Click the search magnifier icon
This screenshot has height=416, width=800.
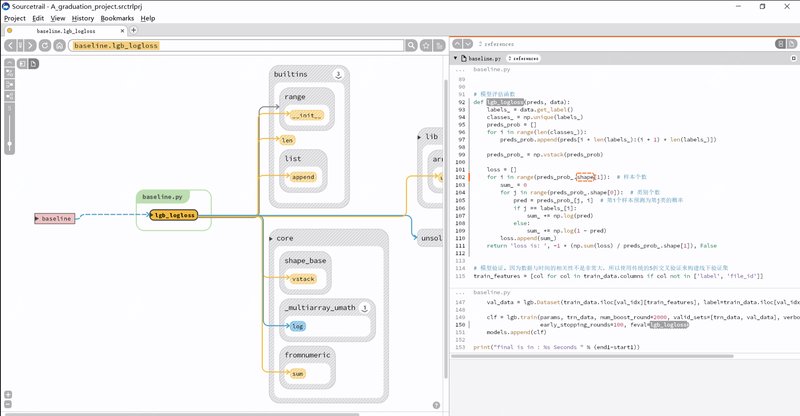410,45
